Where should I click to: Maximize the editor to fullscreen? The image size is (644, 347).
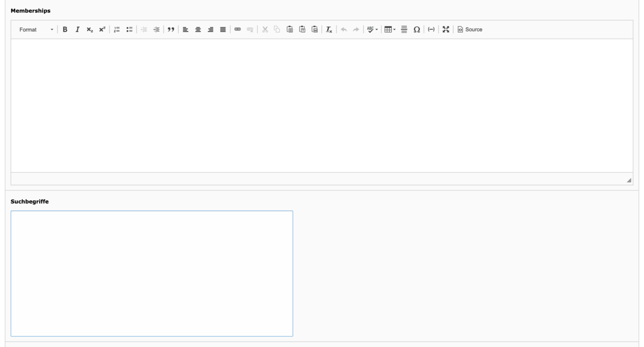pyautogui.click(x=445, y=29)
